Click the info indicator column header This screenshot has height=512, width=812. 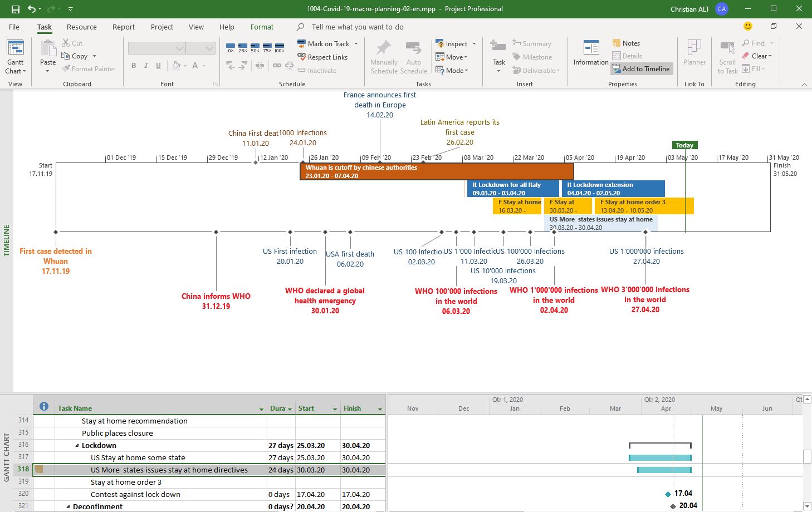point(44,407)
